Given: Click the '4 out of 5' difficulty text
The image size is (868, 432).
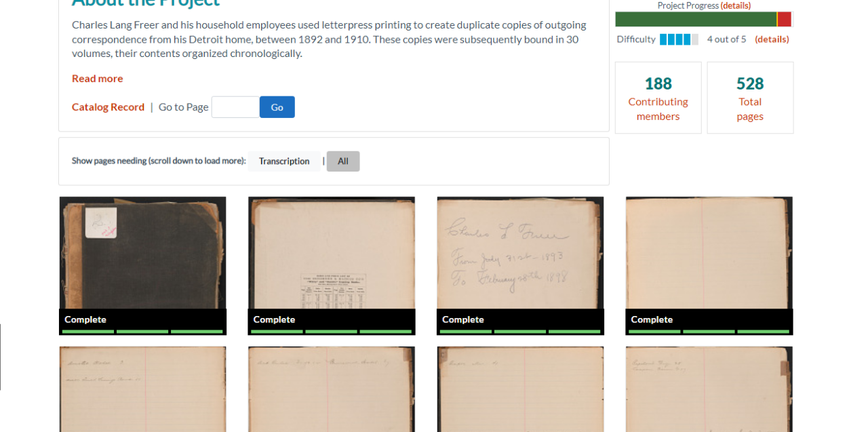Looking at the screenshot, I should (726, 39).
